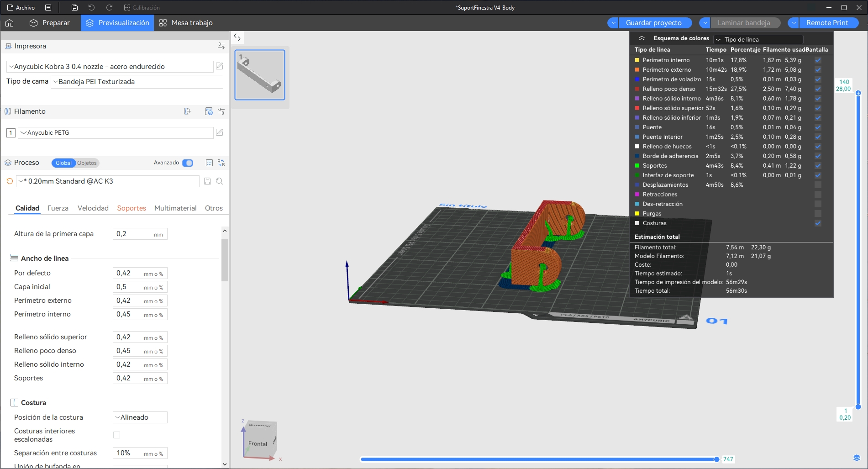Screen dimensions: 868x469
Task: Click the add filament icon
Action: [187, 111]
